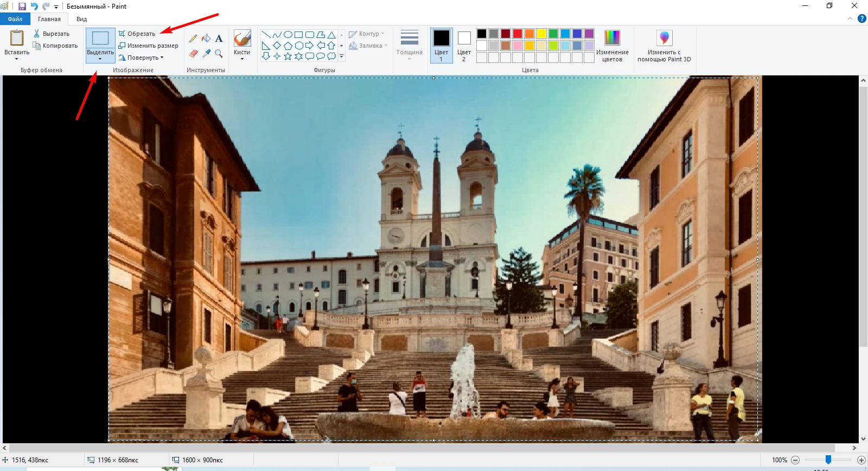Screen dimensions: 868x471
Task: Open Paint help question mark icon
Action: click(x=861, y=18)
